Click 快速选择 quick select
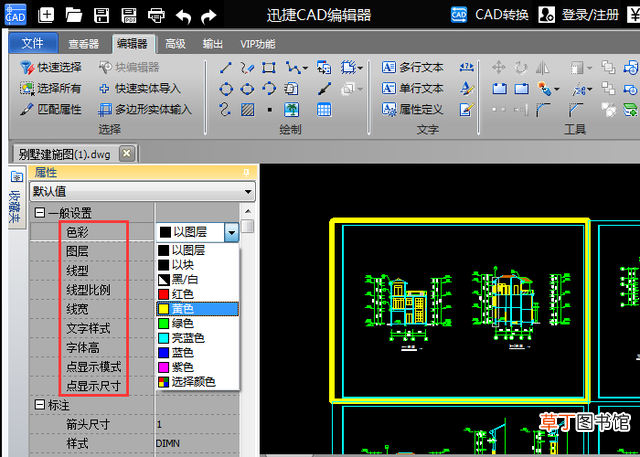Viewport: 640px width, 457px height. tap(51, 67)
